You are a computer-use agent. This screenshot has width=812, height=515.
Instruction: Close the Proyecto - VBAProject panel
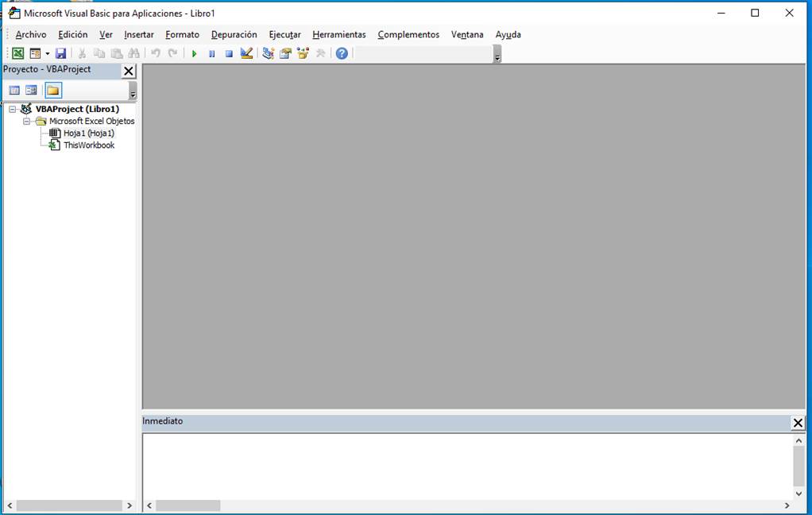[x=129, y=71]
